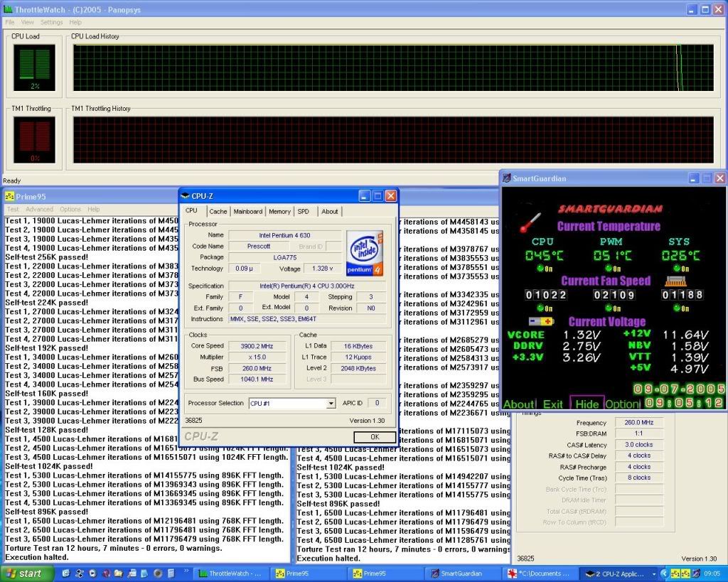Click the Code Name value "Prescott"

click(x=259, y=247)
